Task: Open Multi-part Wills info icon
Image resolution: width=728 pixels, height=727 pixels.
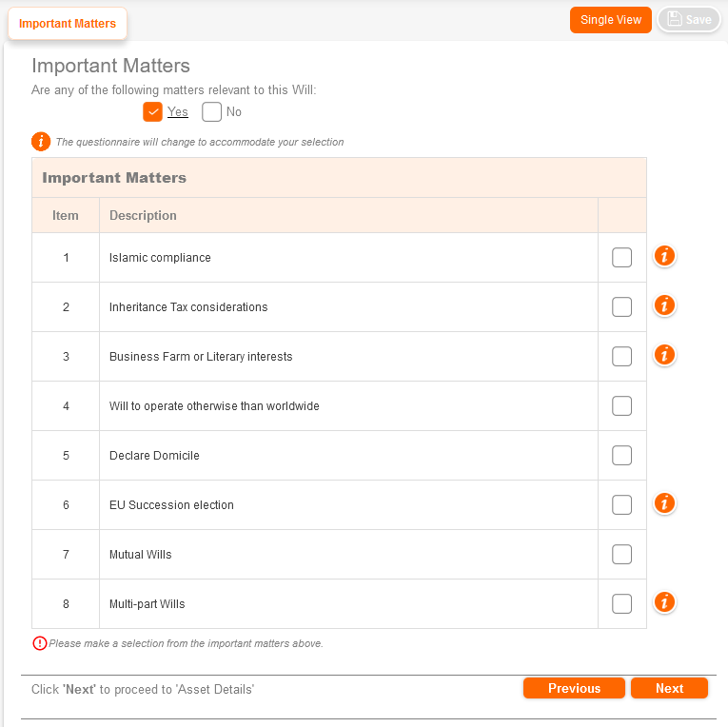Action: [665, 602]
